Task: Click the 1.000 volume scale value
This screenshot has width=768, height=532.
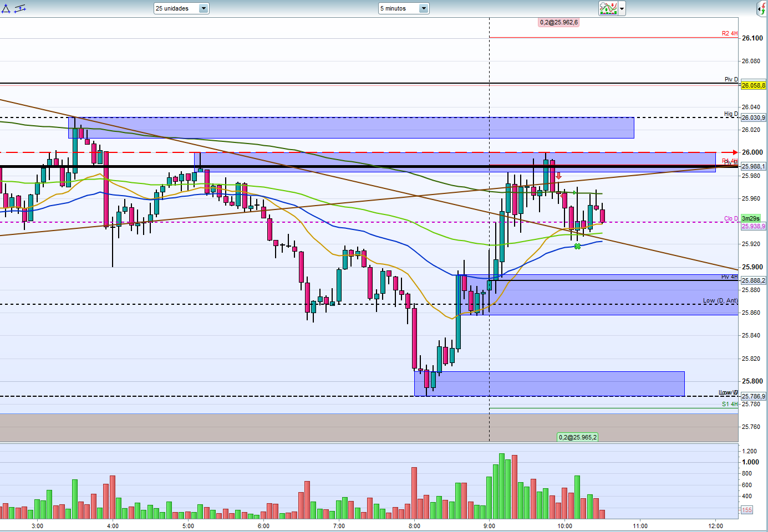Action: (751, 462)
